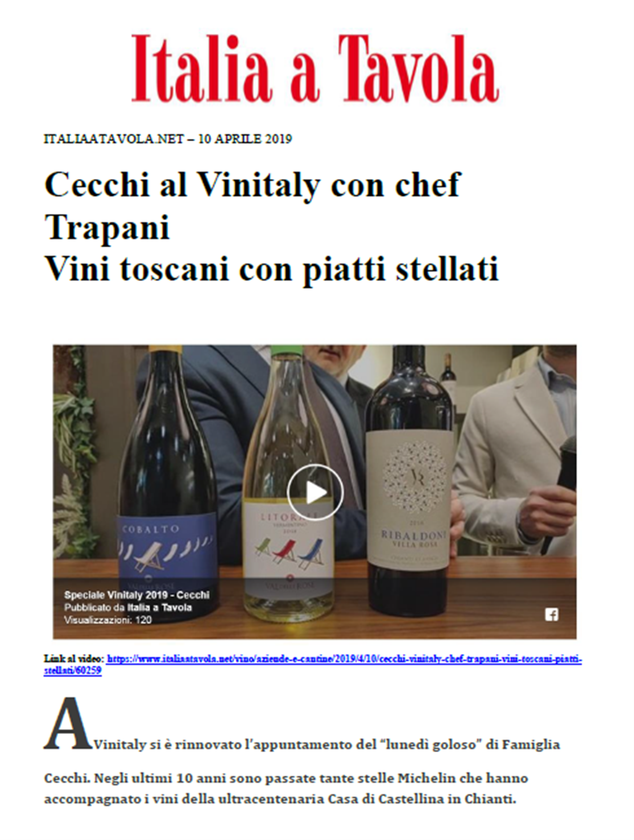The height and width of the screenshot is (840, 634).
Task: Click the ITALIAATAVOLA.NET date line
Action: tap(168, 139)
